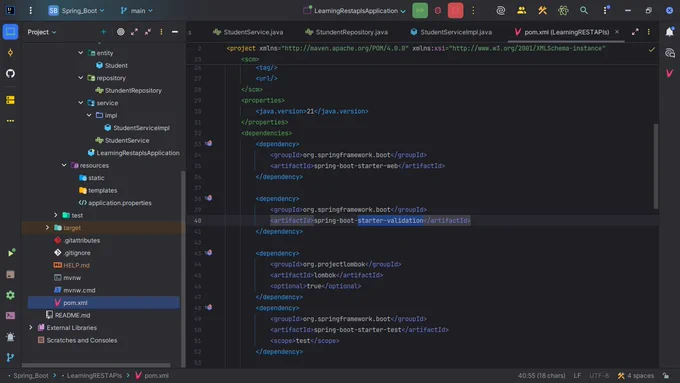The height and width of the screenshot is (383, 680).
Task: Expand the test folder
Action: pos(56,215)
